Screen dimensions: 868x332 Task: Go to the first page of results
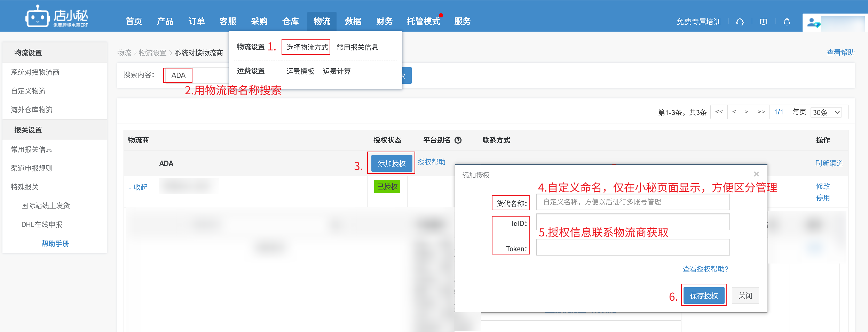(x=719, y=112)
